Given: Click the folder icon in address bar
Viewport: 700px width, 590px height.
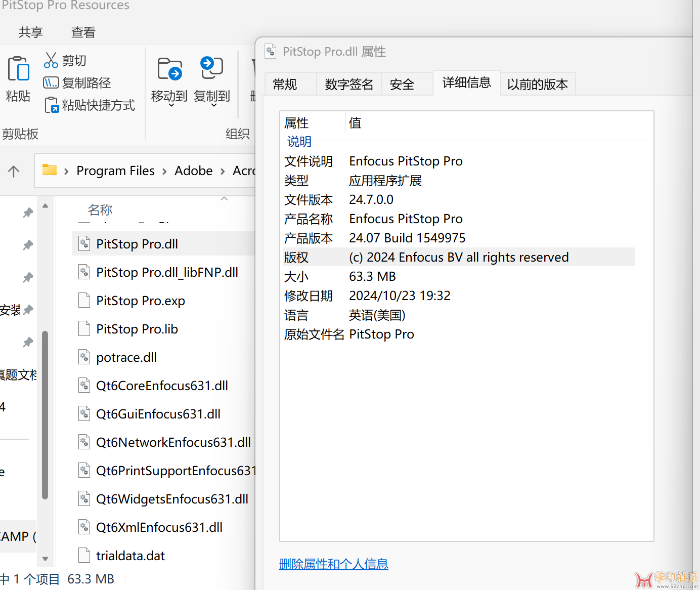Looking at the screenshot, I should click(x=49, y=170).
